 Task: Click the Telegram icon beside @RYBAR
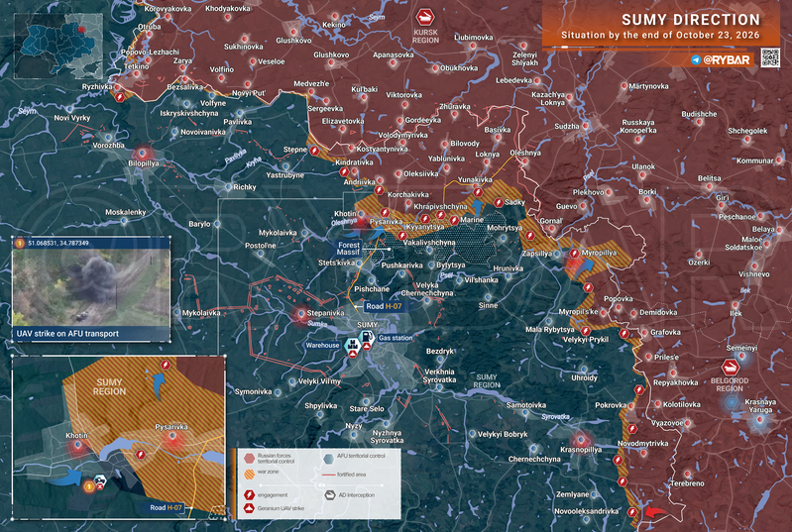coord(696,59)
